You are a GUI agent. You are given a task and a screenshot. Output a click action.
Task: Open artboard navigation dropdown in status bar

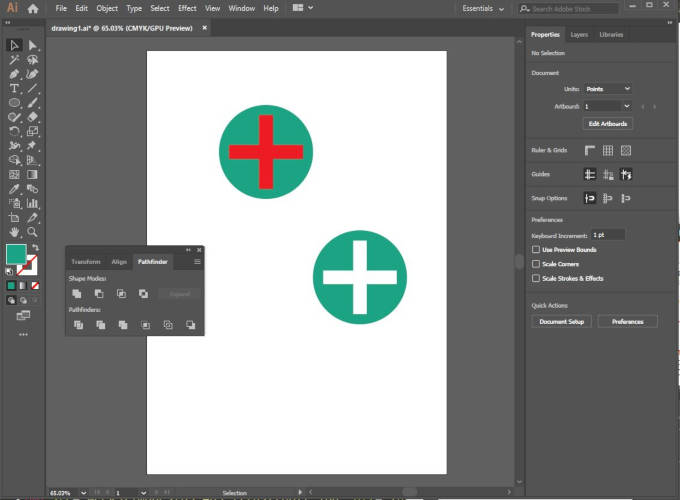pos(143,493)
